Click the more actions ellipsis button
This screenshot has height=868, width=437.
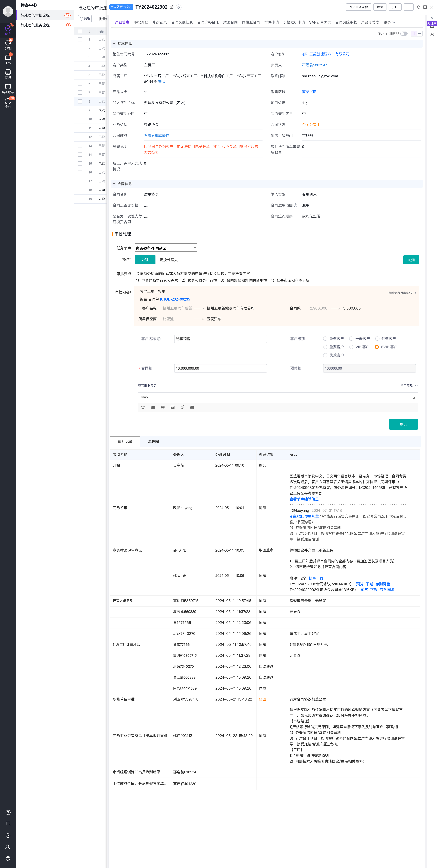[x=408, y=7]
